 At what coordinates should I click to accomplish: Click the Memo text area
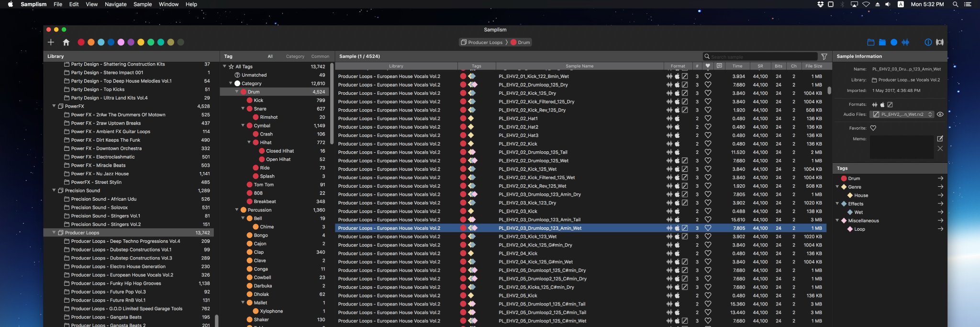(x=902, y=147)
